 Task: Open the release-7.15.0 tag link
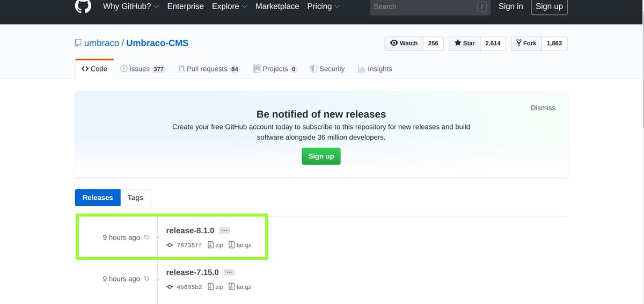pos(193,272)
